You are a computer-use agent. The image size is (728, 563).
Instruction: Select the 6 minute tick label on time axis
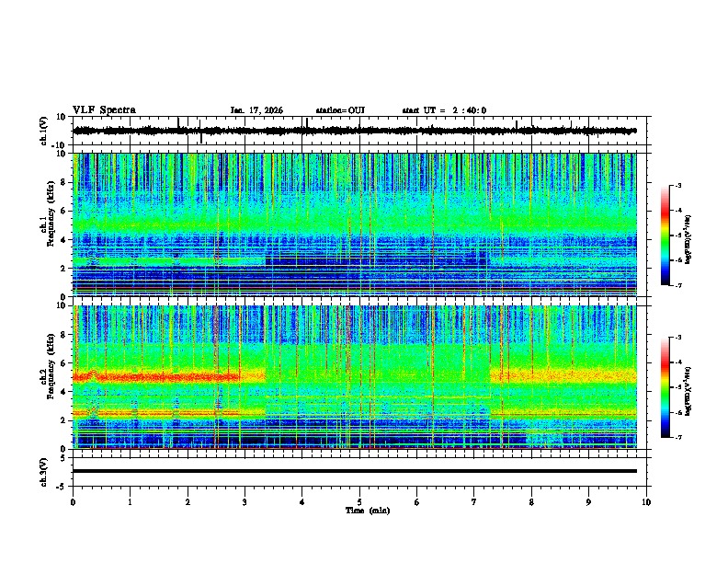pos(416,502)
